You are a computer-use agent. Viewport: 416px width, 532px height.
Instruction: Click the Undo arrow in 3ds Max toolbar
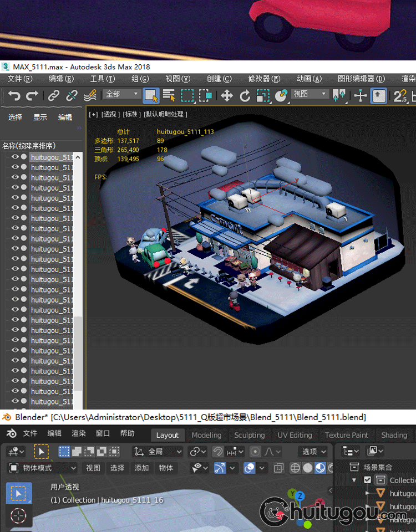pyautogui.click(x=14, y=96)
